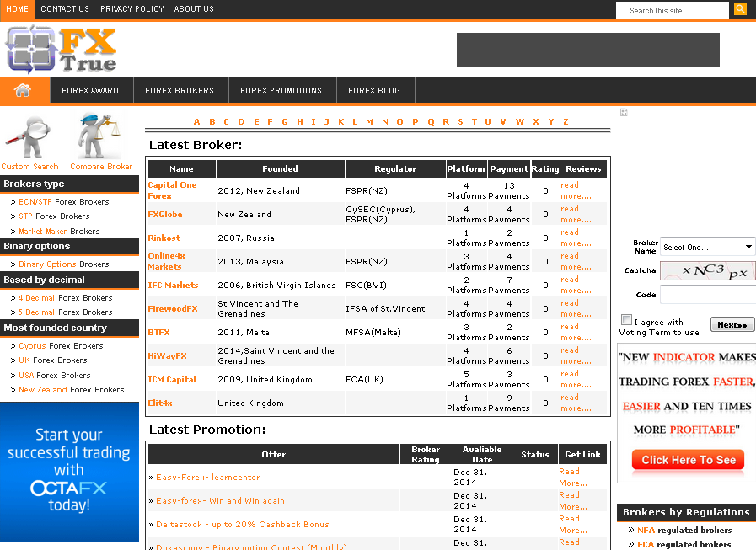
Task: Open the FXGlobe broker link
Action: tap(165, 214)
